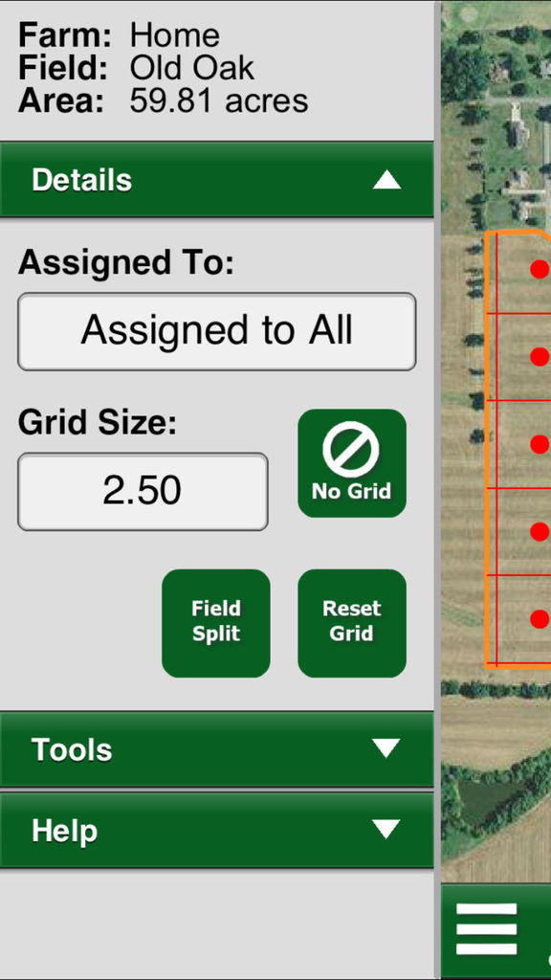Collapse the Details section header
Screen dimensions: 551x980
[216, 180]
